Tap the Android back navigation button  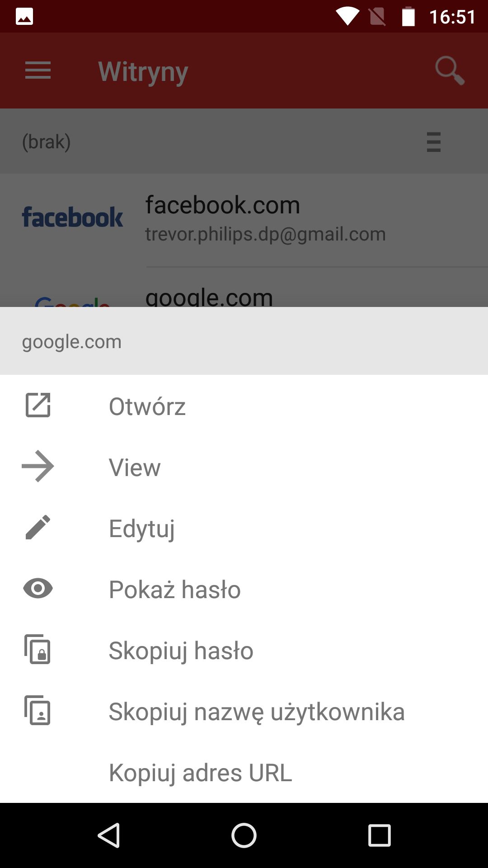click(108, 835)
